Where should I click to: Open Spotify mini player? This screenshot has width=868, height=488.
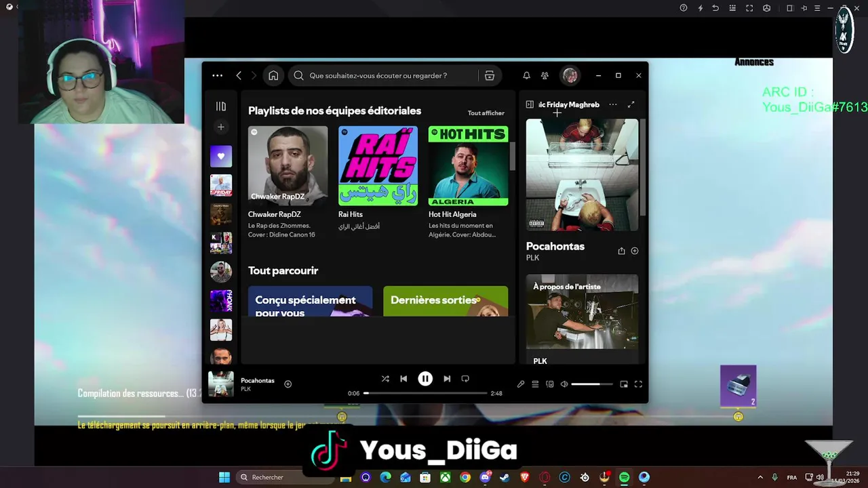(624, 384)
